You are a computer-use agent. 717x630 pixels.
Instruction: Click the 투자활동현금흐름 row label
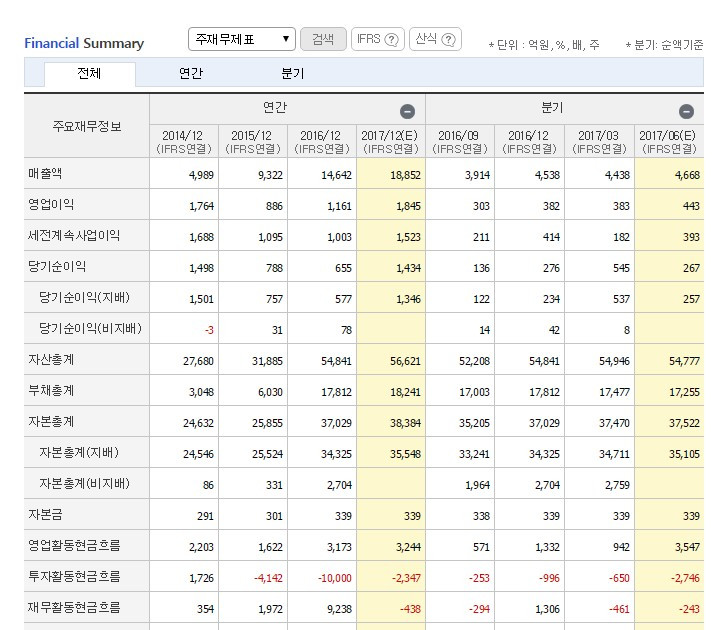coord(74,577)
